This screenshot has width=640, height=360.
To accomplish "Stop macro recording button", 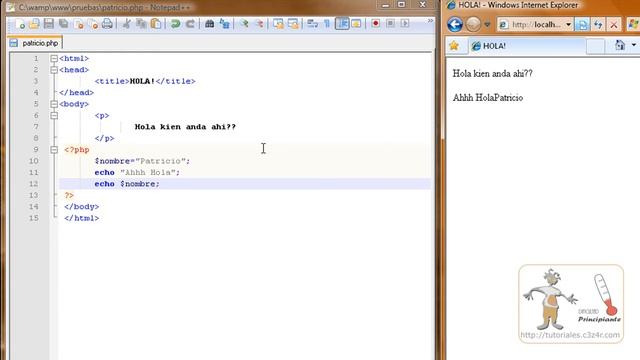I will point(390,24).
